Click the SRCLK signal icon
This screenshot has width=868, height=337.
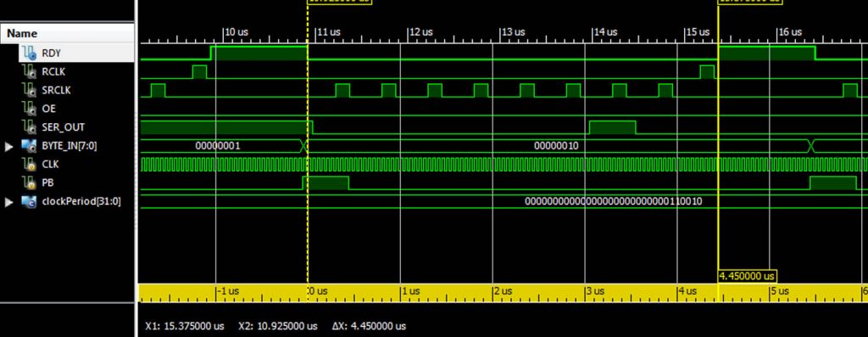click(29, 90)
